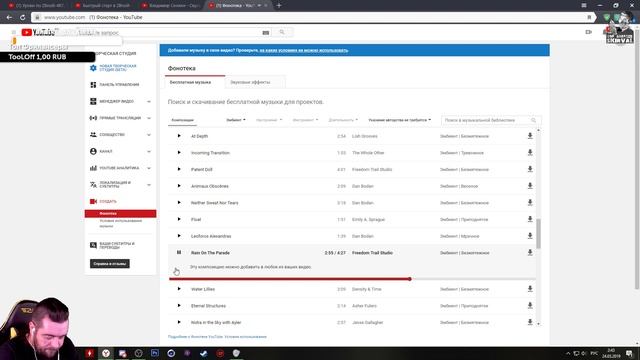Click the Менеджер видео sidebar icon
Screen dimensions: 640x360
tap(93, 101)
